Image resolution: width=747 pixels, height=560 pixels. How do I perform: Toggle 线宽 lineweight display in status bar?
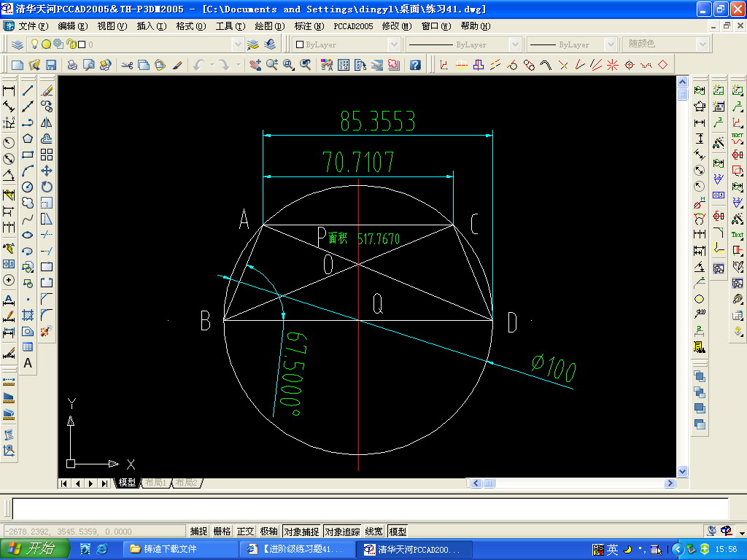point(374,532)
